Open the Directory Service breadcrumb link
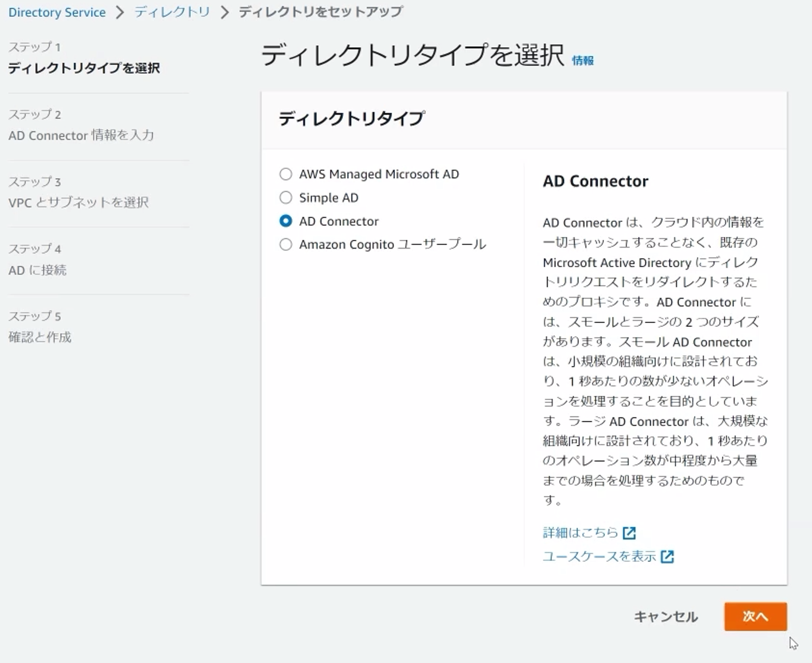The height and width of the screenshot is (663, 812). click(57, 12)
